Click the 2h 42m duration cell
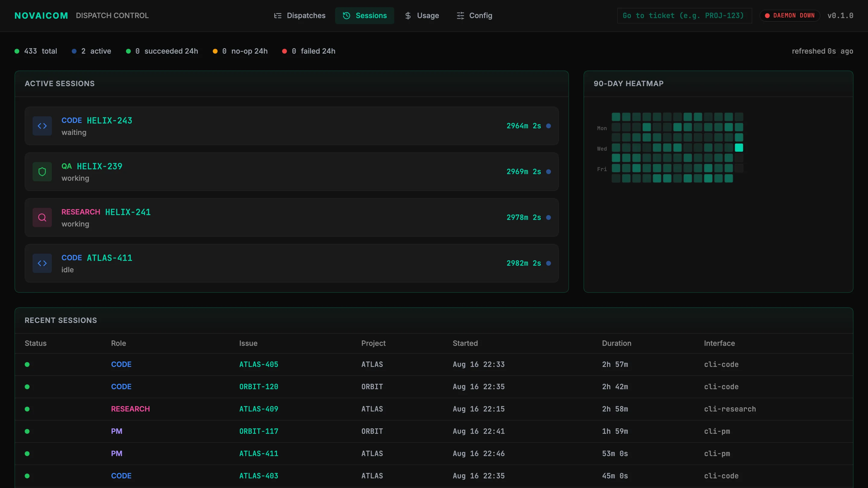 pyautogui.click(x=615, y=386)
